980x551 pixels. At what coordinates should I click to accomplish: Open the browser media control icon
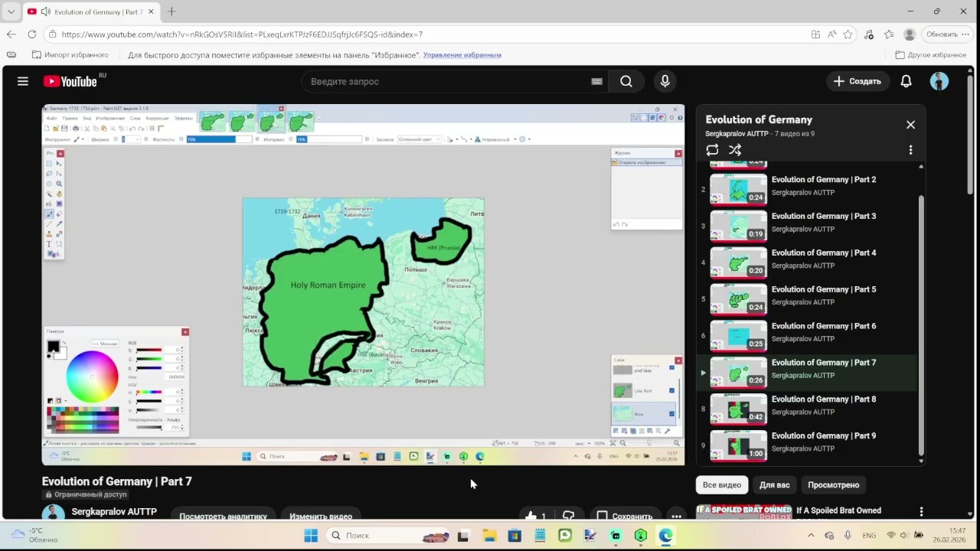coord(869,34)
